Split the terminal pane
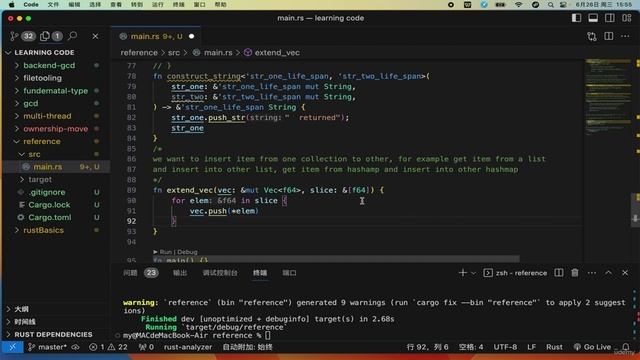The height and width of the screenshot is (360, 640). (x=559, y=273)
